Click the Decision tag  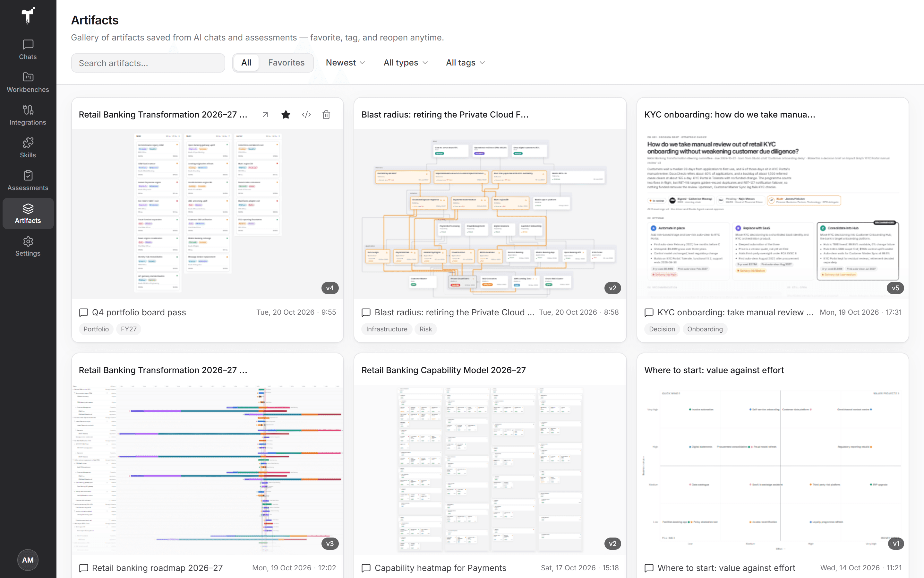click(662, 329)
